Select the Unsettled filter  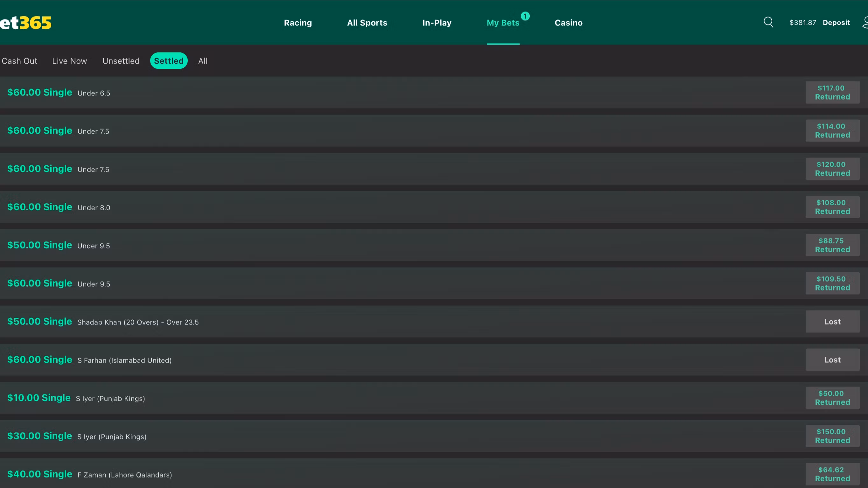click(x=121, y=61)
